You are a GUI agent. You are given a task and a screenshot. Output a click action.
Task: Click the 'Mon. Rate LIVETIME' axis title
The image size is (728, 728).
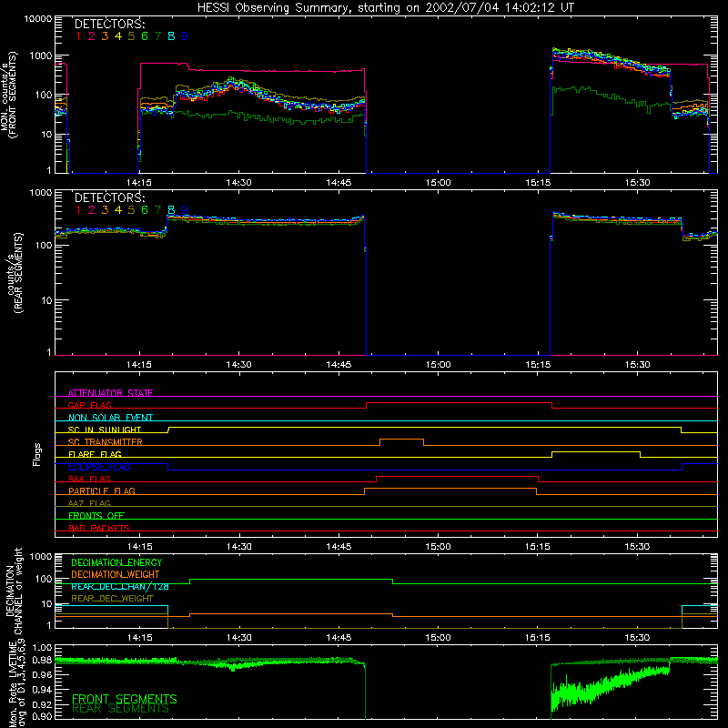point(14,683)
